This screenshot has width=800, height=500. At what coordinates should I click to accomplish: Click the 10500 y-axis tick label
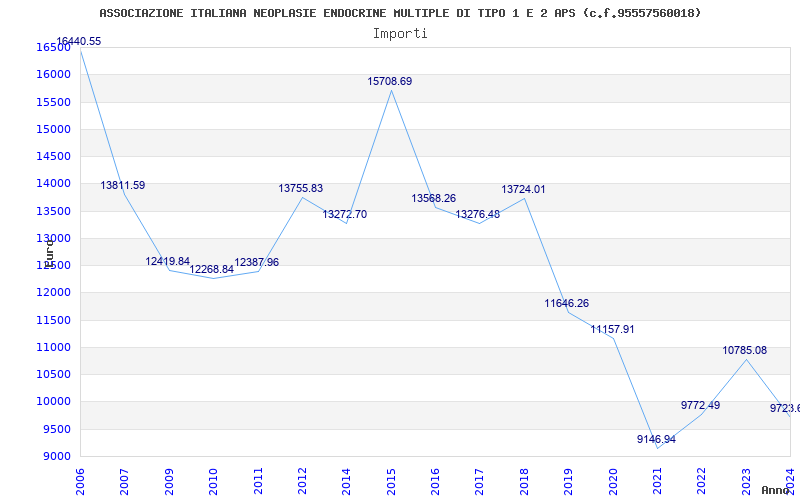[x=53, y=374]
